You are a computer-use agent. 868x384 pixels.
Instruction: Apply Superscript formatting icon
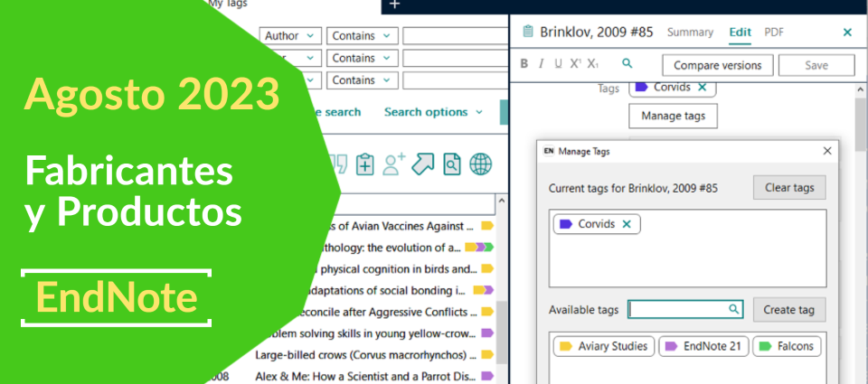pyautogui.click(x=576, y=63)
